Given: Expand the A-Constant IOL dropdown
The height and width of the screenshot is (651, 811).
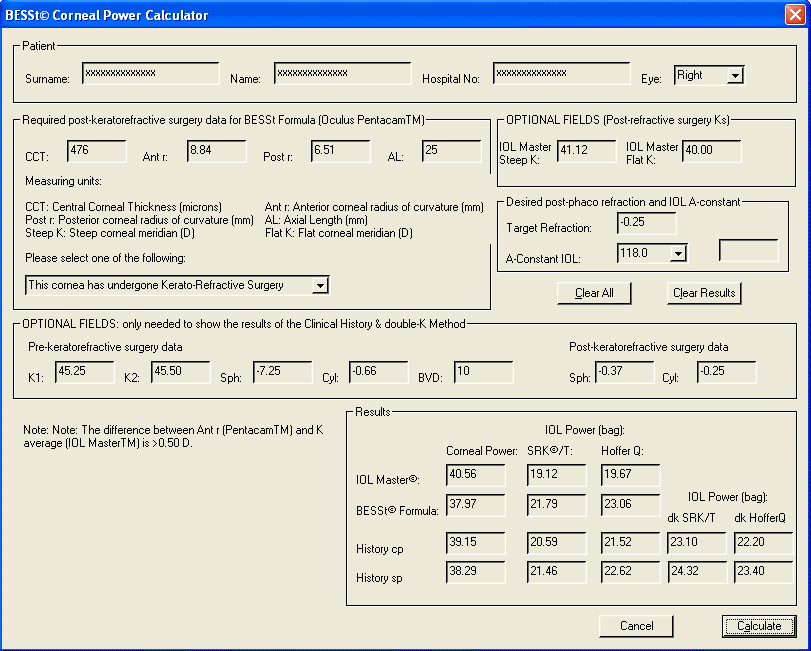Looking at the screenshot, I should 652,253.
